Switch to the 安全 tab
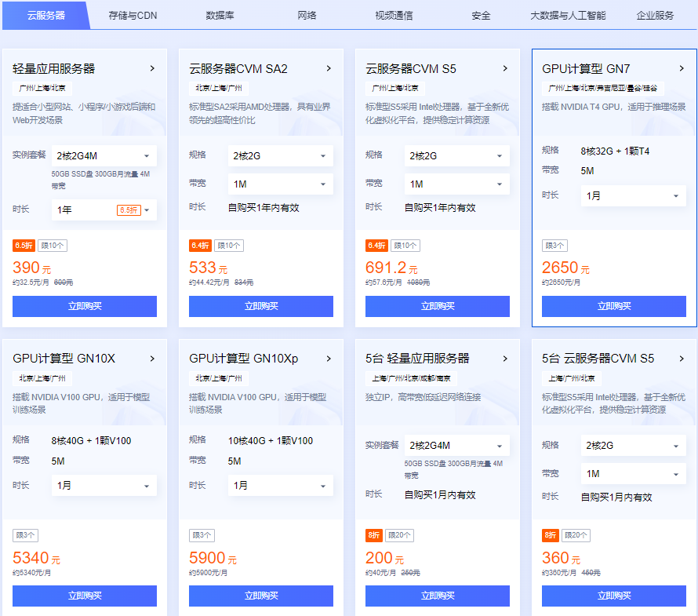This screenshot has width=698, height=616. [481, 16]
